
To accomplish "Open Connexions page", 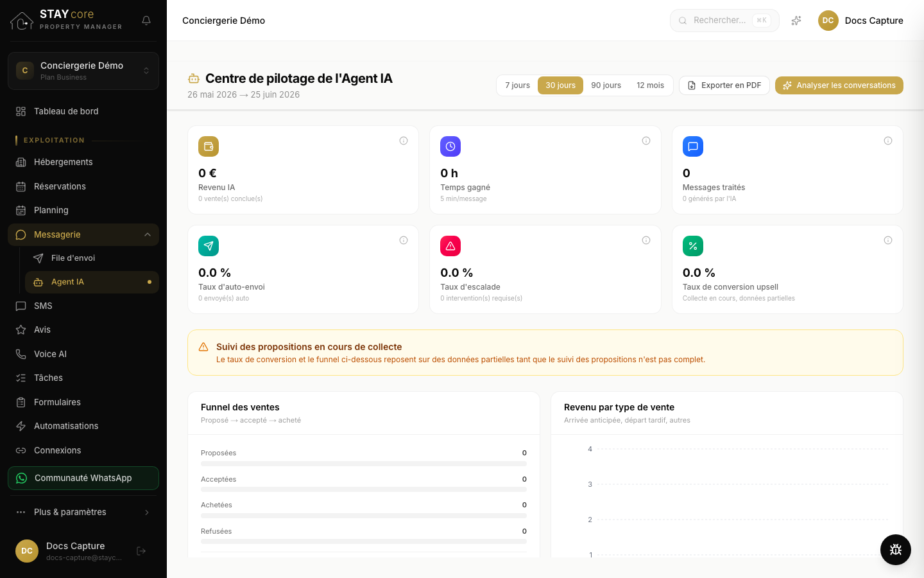I will pos(83,450).
